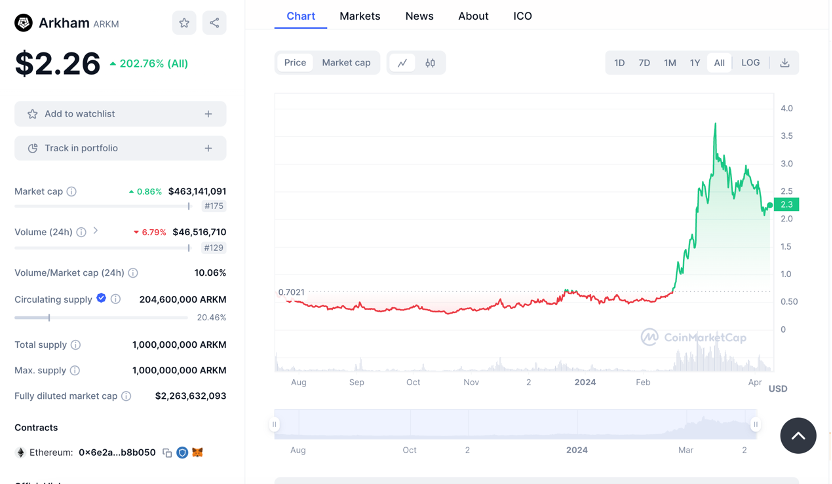Click the share icon next to Arkham
Image resolution: width=832 pixels, height=484 pixels.
tap(214, 23)
